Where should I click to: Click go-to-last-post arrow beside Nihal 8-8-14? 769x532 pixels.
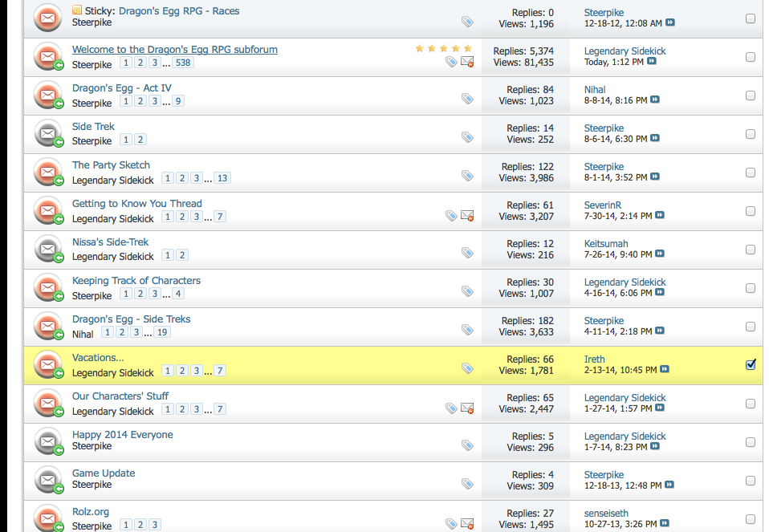(655, 100)
